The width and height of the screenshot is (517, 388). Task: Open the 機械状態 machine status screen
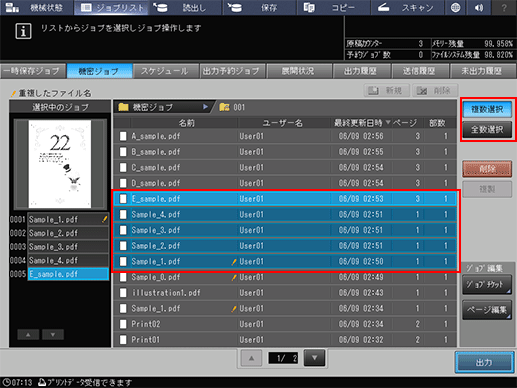point(37,7)
